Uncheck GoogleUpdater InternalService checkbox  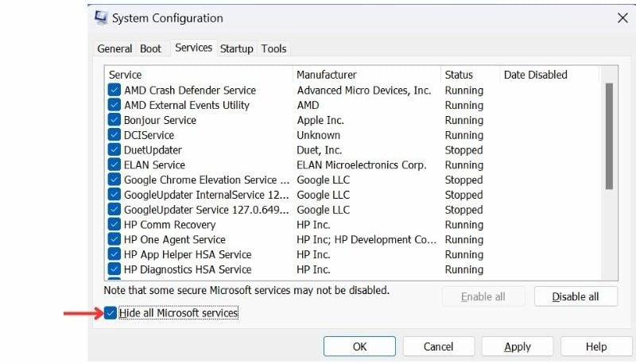(x=114, y=195)
